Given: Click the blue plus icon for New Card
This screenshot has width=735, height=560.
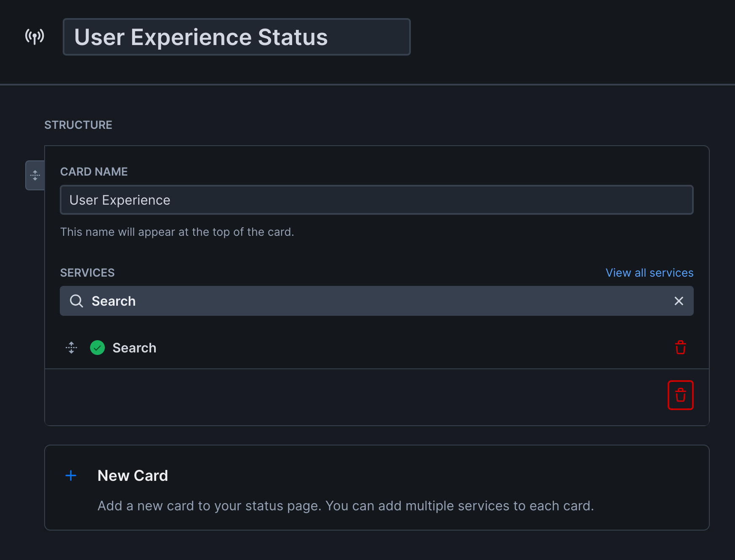Looking at the screenshot, I should [70, 475].
